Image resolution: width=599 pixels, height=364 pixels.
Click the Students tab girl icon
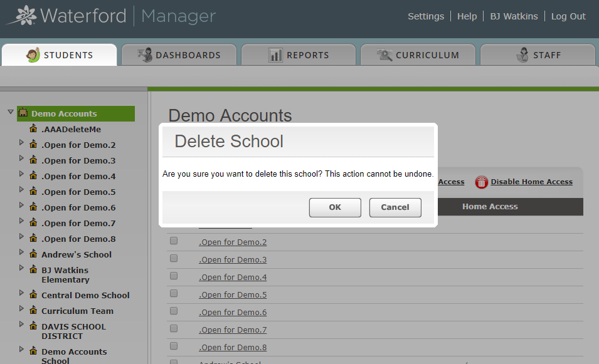(33, 55)
